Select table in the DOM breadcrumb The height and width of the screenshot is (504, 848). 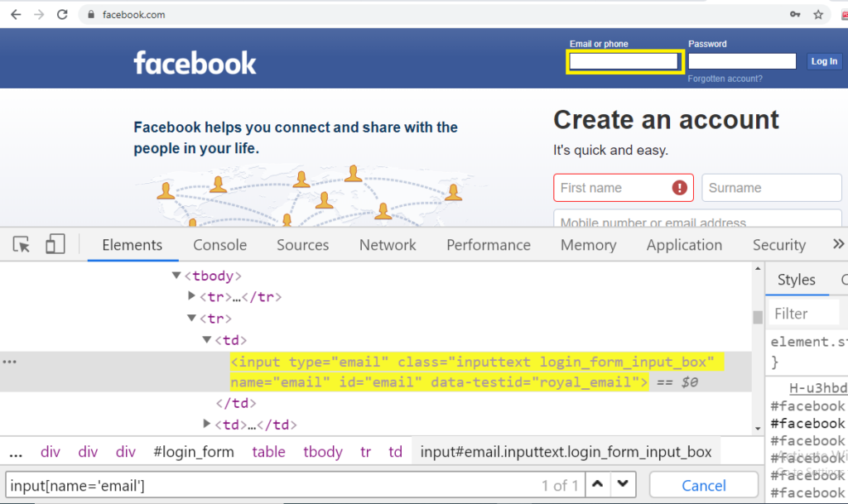[x=269, y=452]
